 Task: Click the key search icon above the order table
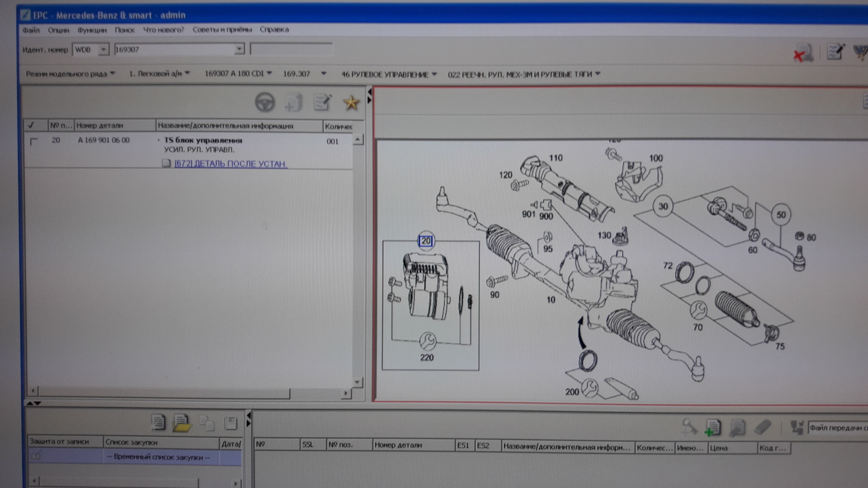[x=689, y=427]
